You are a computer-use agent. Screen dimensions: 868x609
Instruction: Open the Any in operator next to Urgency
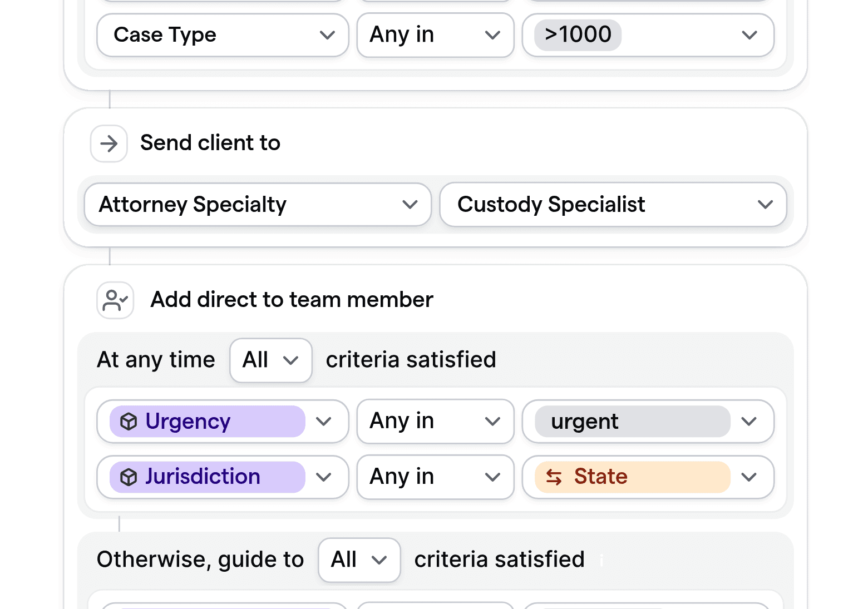coord(435,421)
